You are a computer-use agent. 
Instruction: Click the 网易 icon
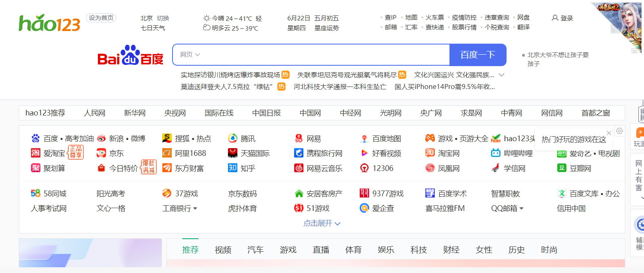point(299,138)
